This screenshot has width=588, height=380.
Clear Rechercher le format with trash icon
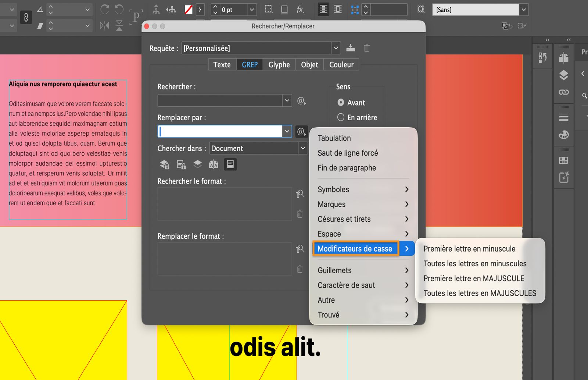pos(300,214)
